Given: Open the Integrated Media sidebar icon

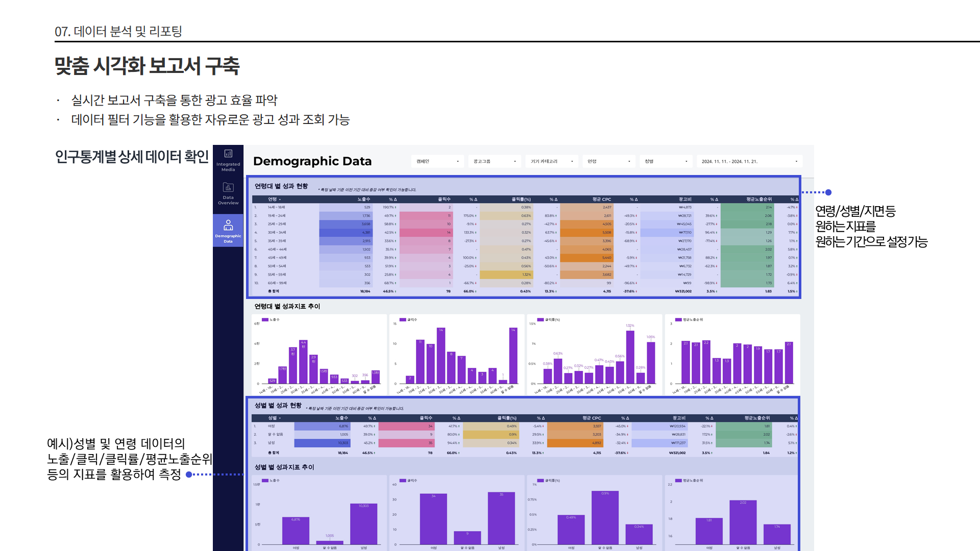Looking at the screenshot, I should click(228, 159).
